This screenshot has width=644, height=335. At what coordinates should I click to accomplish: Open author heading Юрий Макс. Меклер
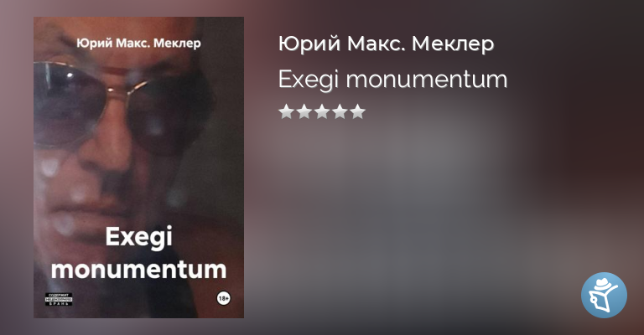click(x=386, y=44)
